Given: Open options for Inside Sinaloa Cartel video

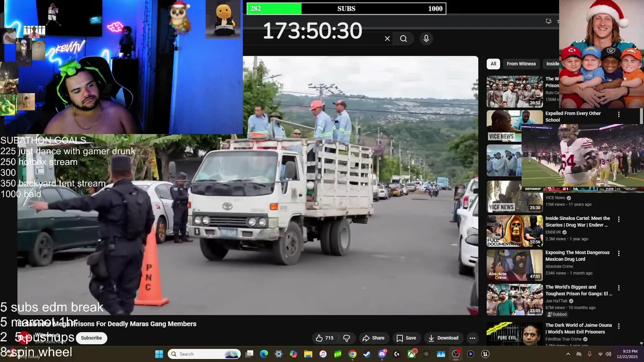Looking at the screenshot, I should click(619, 219).
